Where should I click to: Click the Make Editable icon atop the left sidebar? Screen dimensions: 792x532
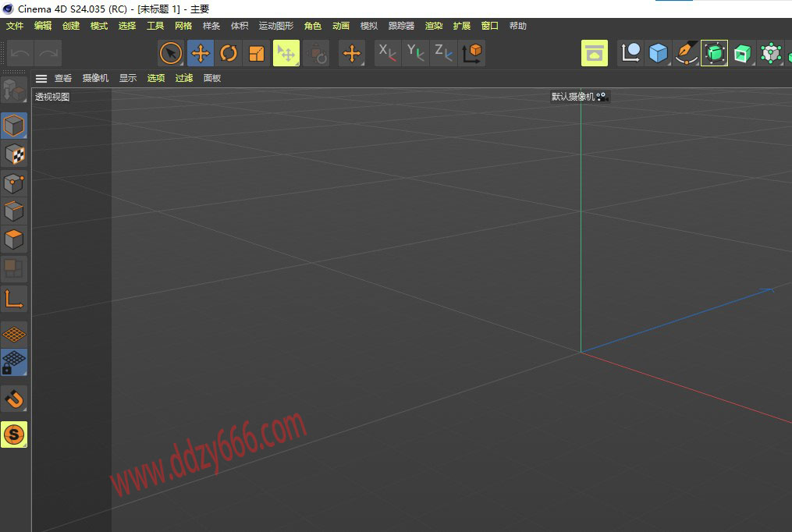[14, 90]
